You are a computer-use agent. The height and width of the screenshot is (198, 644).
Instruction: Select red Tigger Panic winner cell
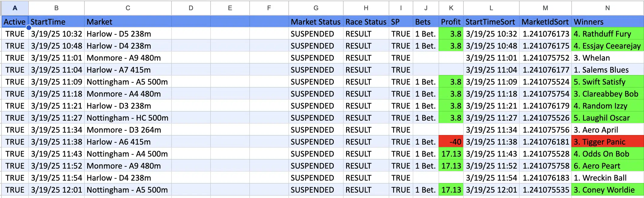point(607,142)
